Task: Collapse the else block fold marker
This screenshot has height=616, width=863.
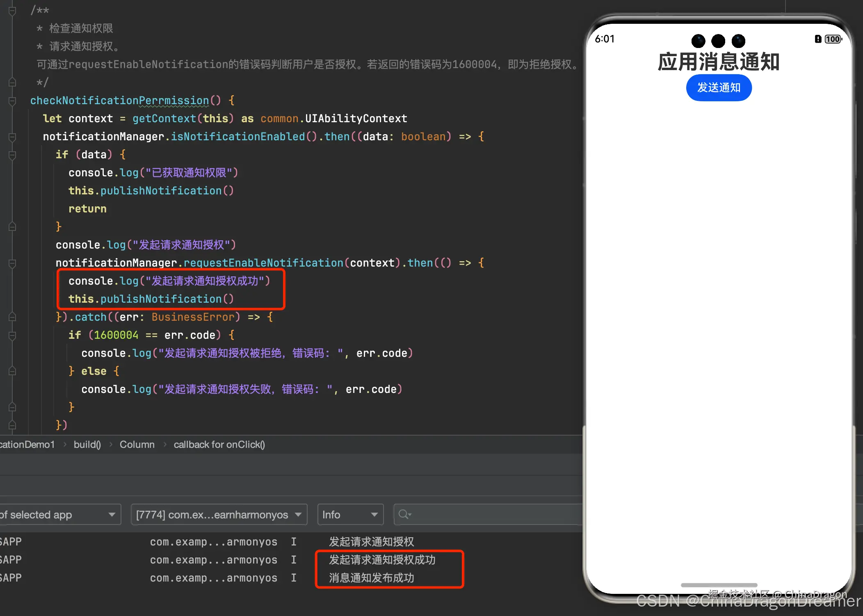Action: [x=12, y=371]
